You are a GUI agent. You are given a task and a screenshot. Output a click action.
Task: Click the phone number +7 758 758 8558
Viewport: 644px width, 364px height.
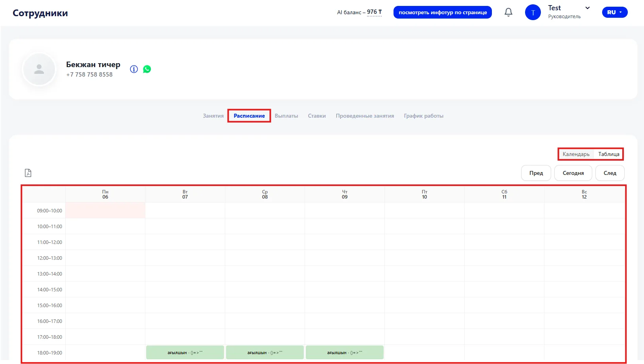89,74
